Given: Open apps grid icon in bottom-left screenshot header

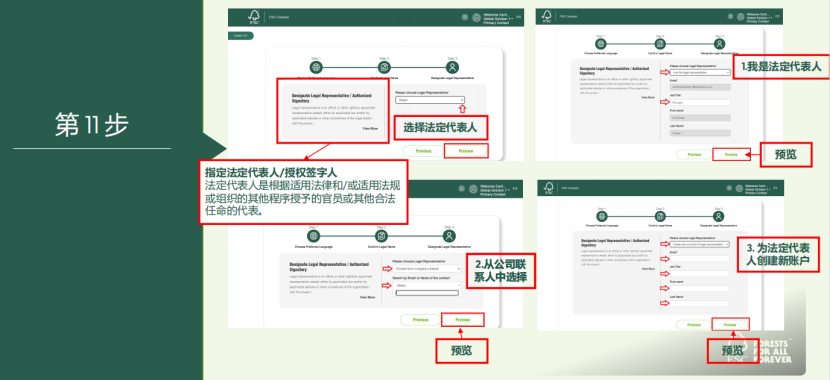Looking at the screenshot, I should pos(462,188).
